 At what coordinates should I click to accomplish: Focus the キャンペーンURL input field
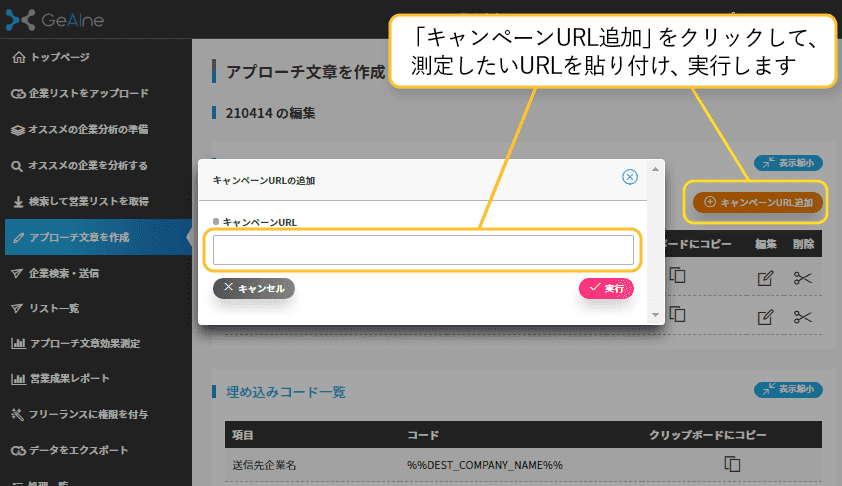click(x=423, y=250)
